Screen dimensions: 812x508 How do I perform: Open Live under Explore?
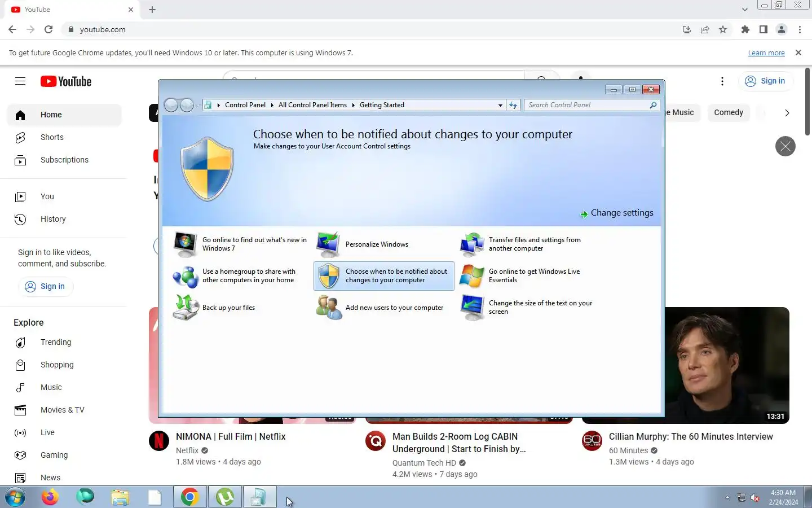pos(64,432)
